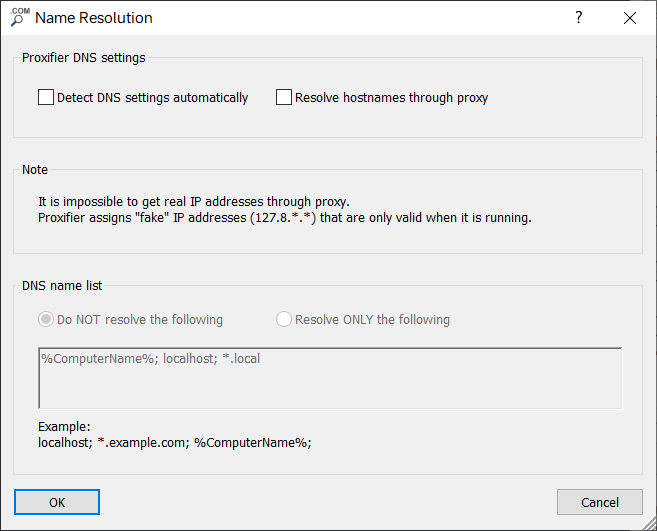Check Resolve hostnames through proxy
This screenshot has width=657, height=531.
pyautogui.click(x=284, y=98)
